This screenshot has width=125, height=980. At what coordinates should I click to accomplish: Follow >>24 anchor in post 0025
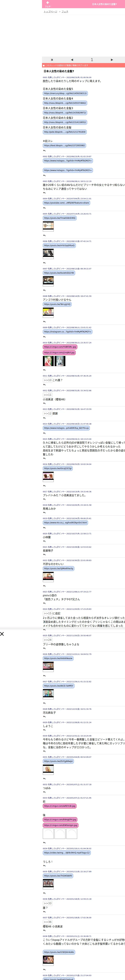pos(47,640)
